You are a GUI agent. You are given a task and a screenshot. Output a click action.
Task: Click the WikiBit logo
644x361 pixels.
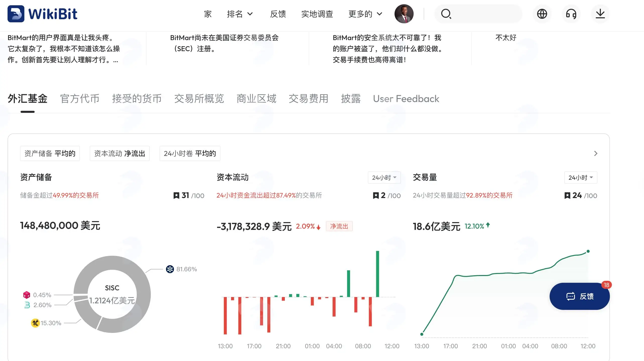pos(42,14)
